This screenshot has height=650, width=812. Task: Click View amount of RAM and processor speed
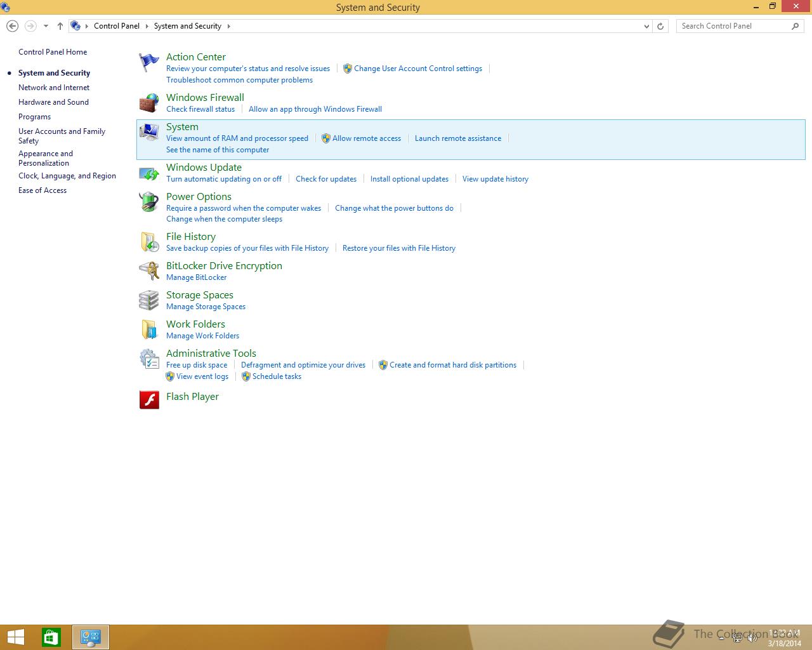point(237,138)
